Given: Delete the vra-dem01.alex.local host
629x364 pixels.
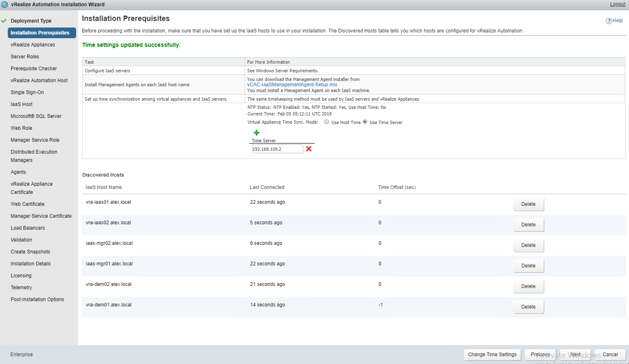Looking at the screenshot, I should click(528, 307).
